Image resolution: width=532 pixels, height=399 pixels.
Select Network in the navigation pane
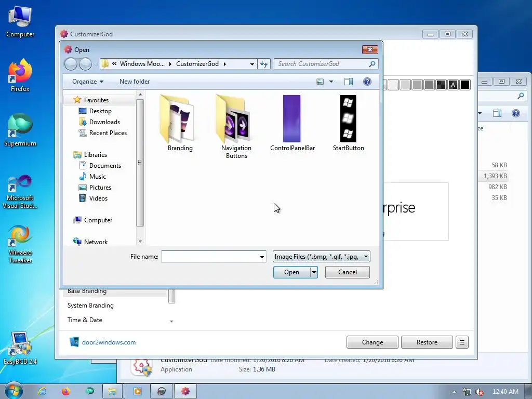[96, 242]
